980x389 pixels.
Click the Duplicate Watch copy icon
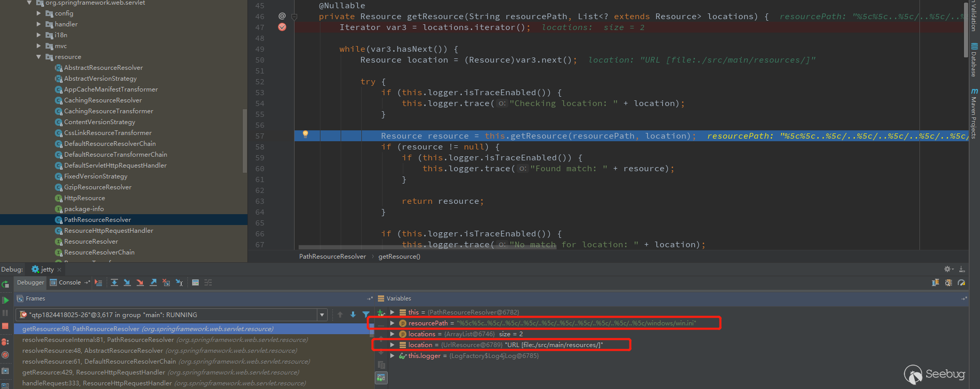click(x=381, y=365)
